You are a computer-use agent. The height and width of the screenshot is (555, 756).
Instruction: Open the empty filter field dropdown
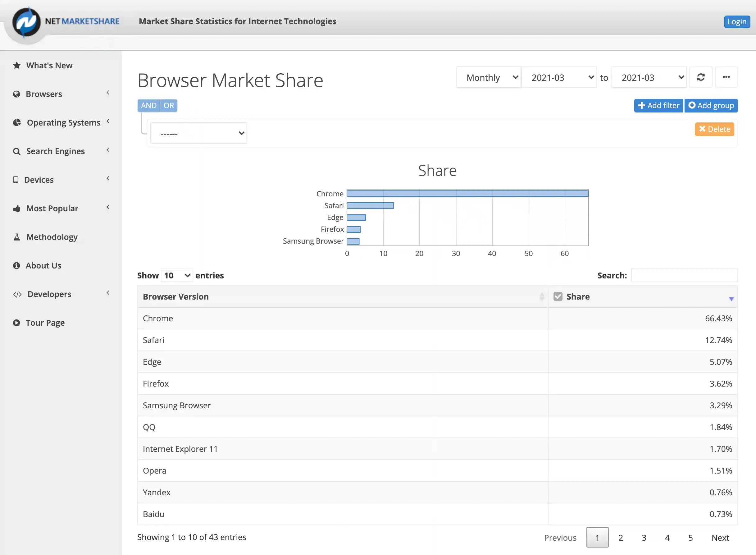click(x=199, y=133)
